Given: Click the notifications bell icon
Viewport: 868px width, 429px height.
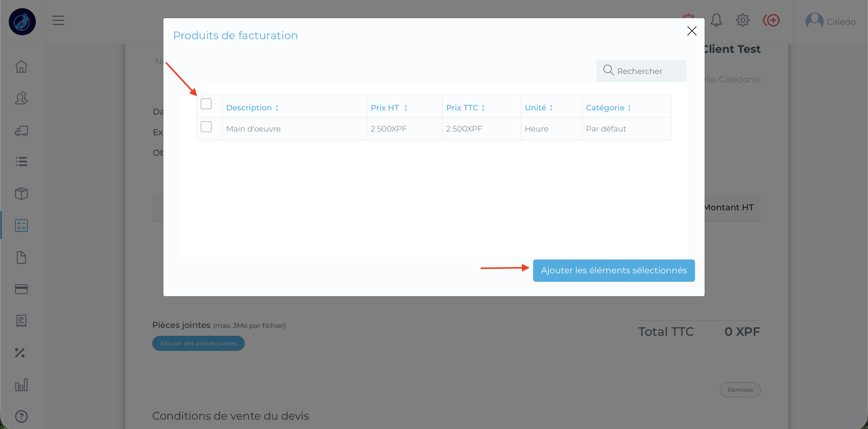Looking at the screenshot, I should coord(716,21).
